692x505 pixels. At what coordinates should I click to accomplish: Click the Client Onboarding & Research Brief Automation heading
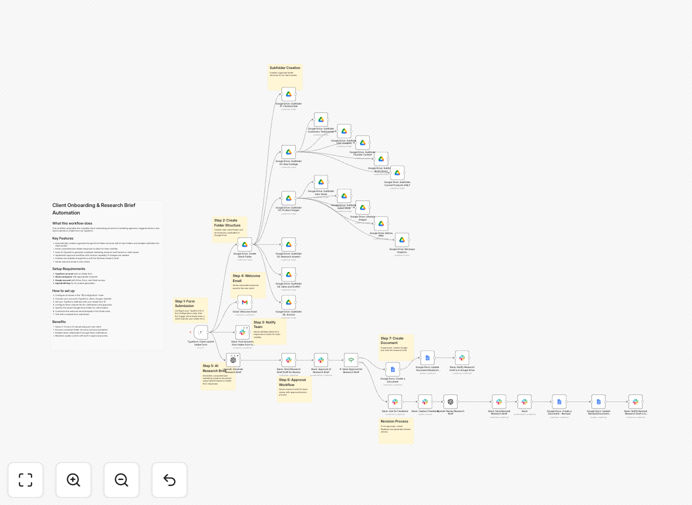[x=94, y=209]
